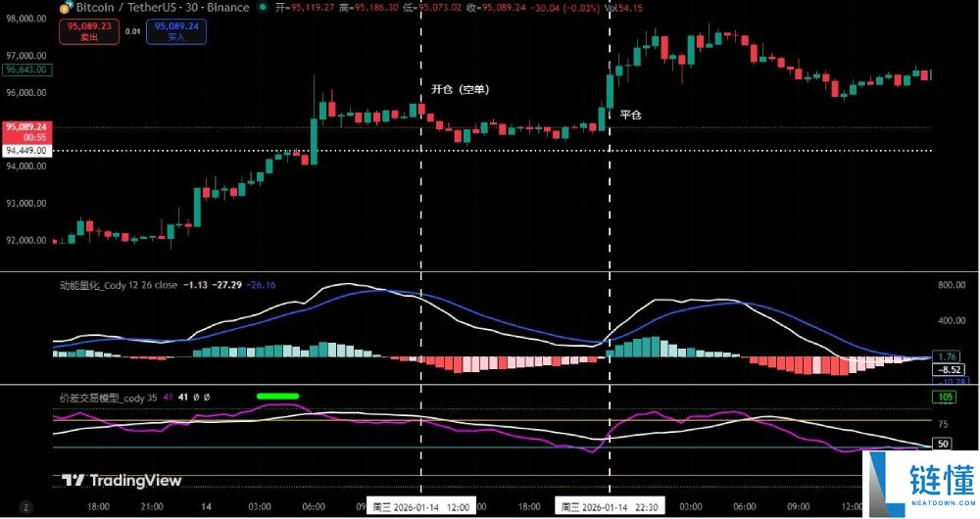The width and height of the screenshot is (980, 519).
Task: Click the blue 买入 buy price button
Action: coord(176,31)
